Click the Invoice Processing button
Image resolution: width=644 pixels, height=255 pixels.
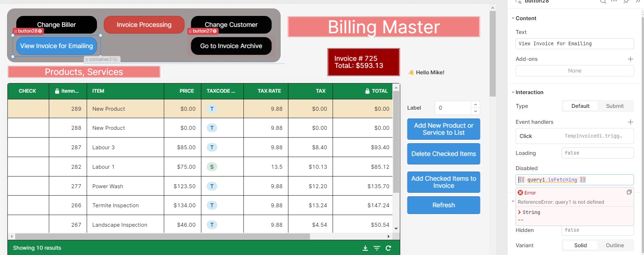click(144, 25)
